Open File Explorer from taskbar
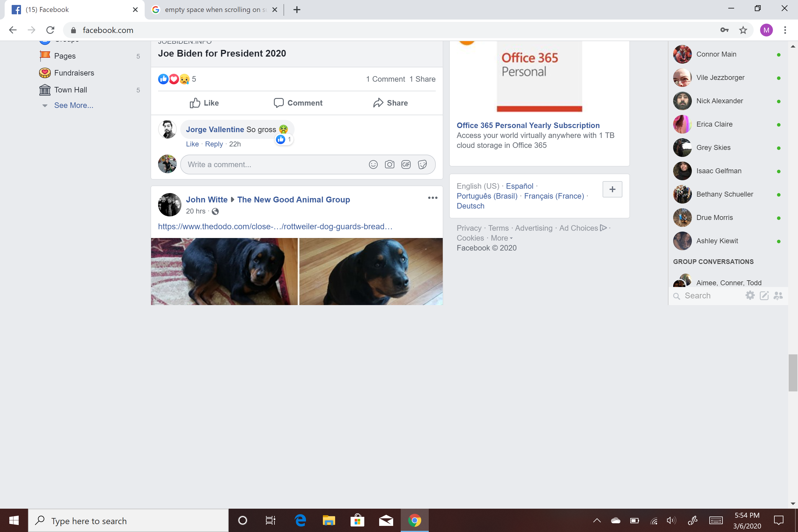The width and height of the screenshot is (798, 532). 328,520
